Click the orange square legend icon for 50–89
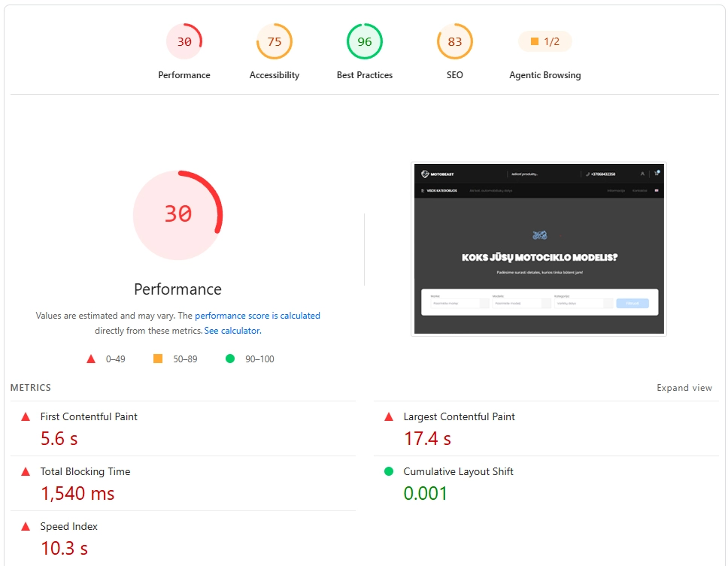Viewport: 728px width, 566px height. 158,359
